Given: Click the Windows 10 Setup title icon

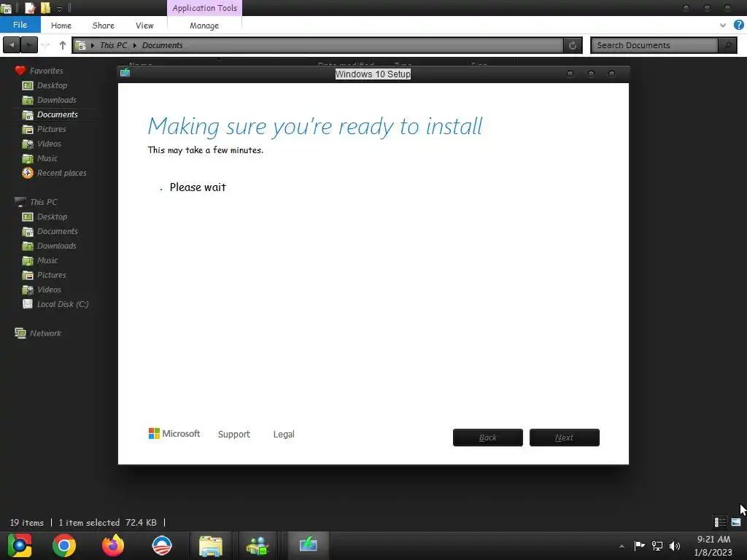Looking at the screenshot, I should pyautogui.click(x=125, y=72).
